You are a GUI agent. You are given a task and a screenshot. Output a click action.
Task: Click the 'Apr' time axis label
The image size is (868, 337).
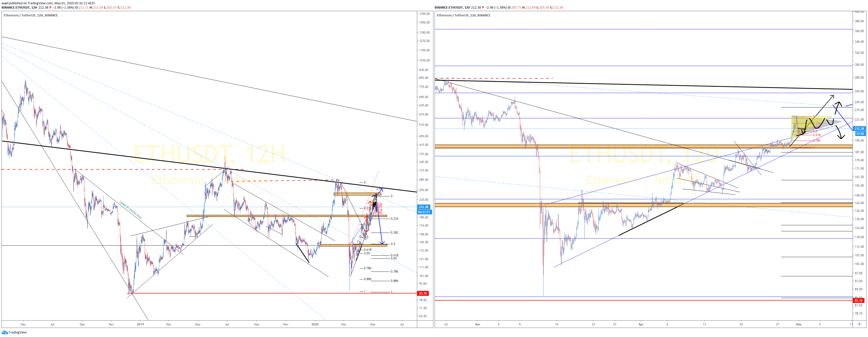click(641, 325)
